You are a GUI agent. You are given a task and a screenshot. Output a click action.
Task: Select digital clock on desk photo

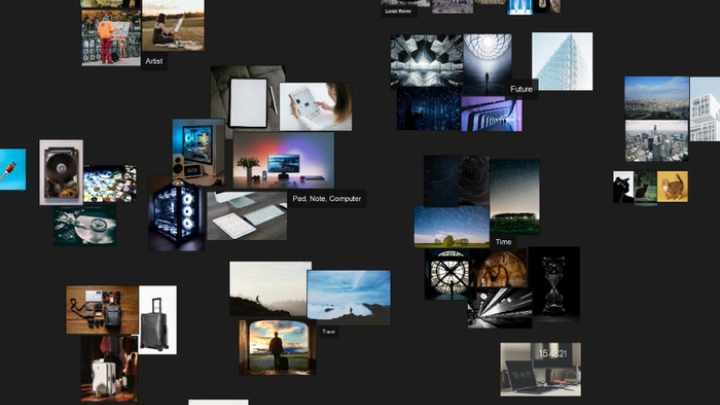[540, 369]
